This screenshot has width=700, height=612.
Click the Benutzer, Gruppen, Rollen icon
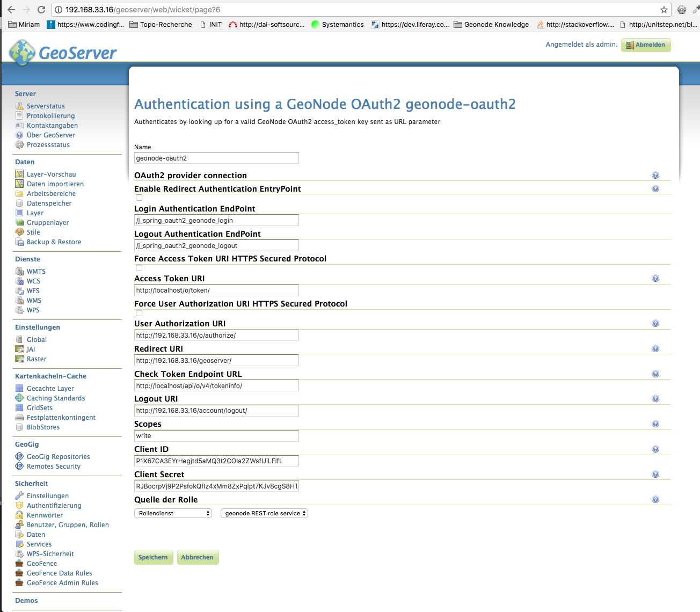click(x=19, y=525)
